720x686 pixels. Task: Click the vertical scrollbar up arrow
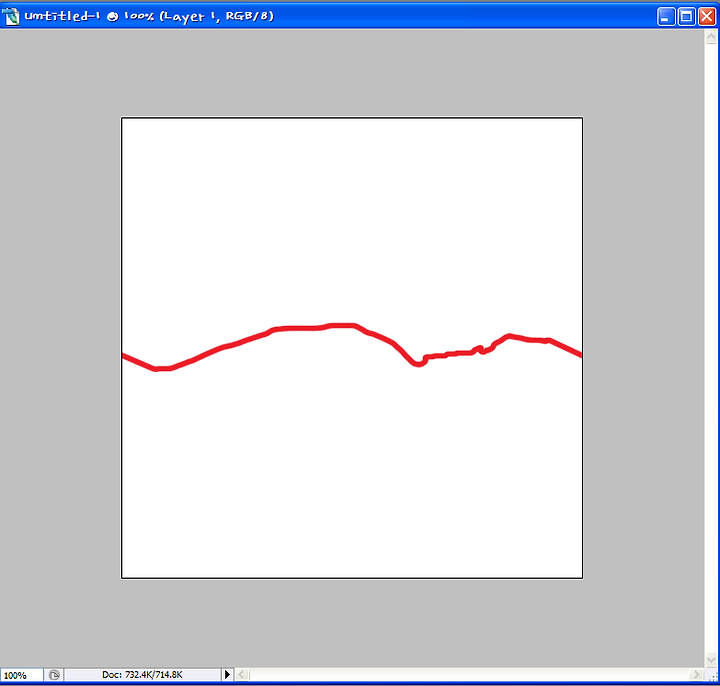pyautogui.click(x=711, y=37)
